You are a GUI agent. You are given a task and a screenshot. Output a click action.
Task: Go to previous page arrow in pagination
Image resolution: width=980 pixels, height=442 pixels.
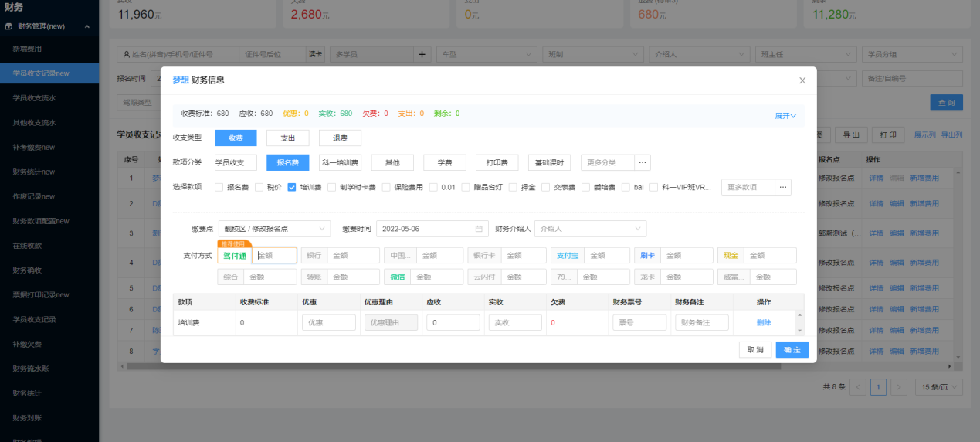tap(858, 387)
